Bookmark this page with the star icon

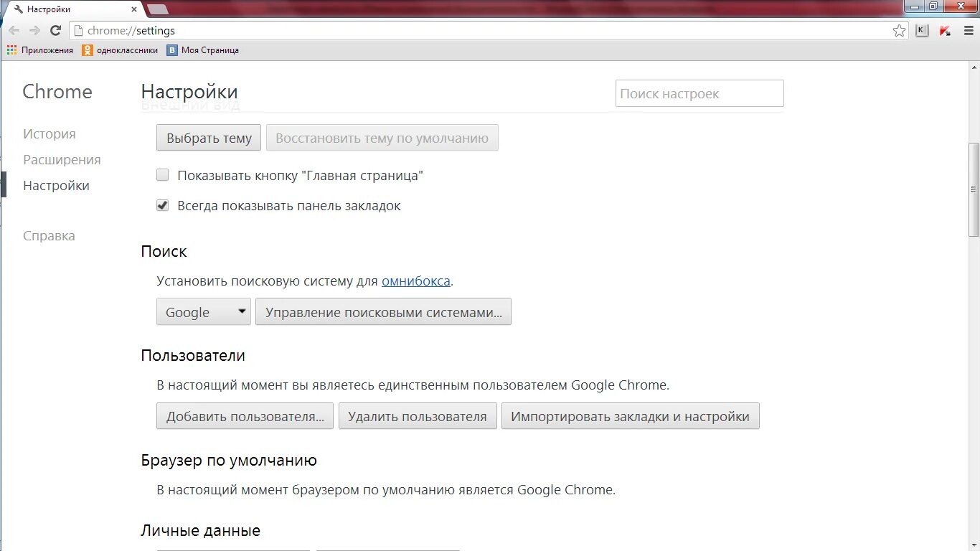[x=899, y=31]
